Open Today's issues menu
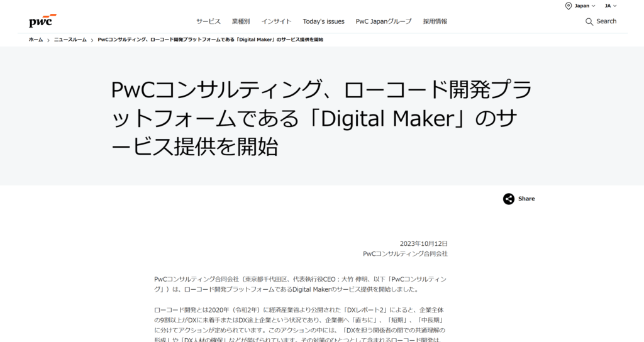This screenshot has height=342, width=644. click(x=324, y=21)
